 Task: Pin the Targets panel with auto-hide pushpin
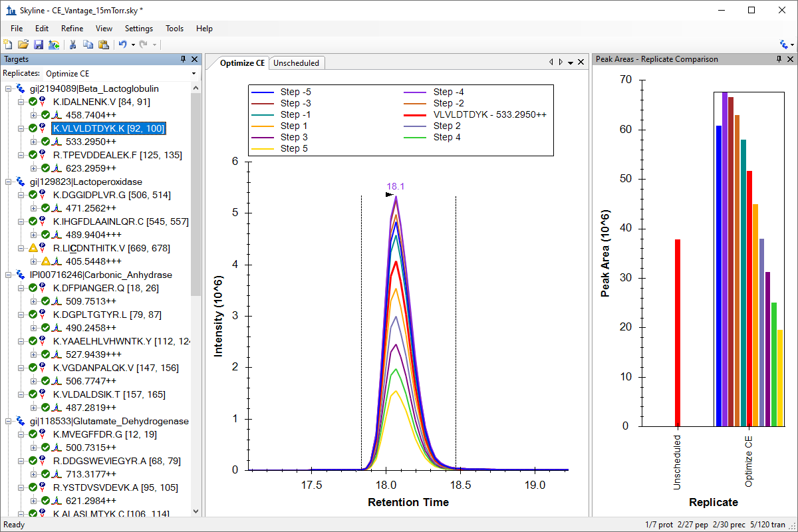point(183,59)
